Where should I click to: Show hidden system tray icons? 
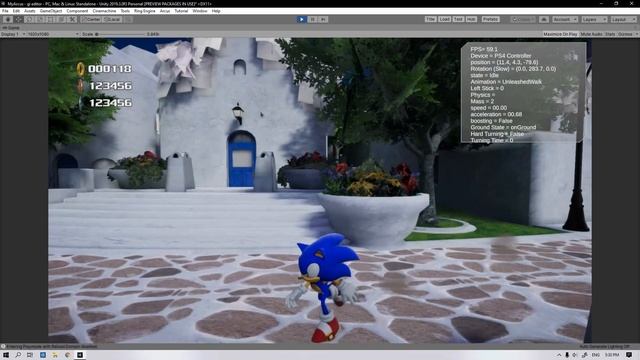coord(559,355)
